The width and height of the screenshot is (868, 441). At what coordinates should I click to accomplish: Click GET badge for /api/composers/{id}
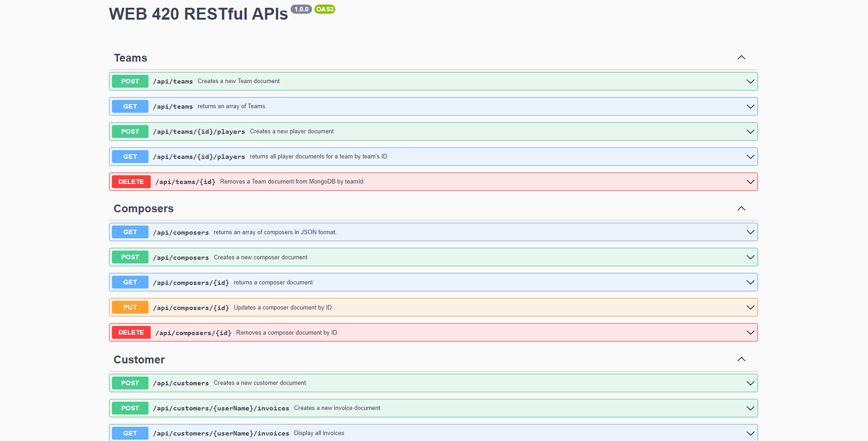click(130, 282)
